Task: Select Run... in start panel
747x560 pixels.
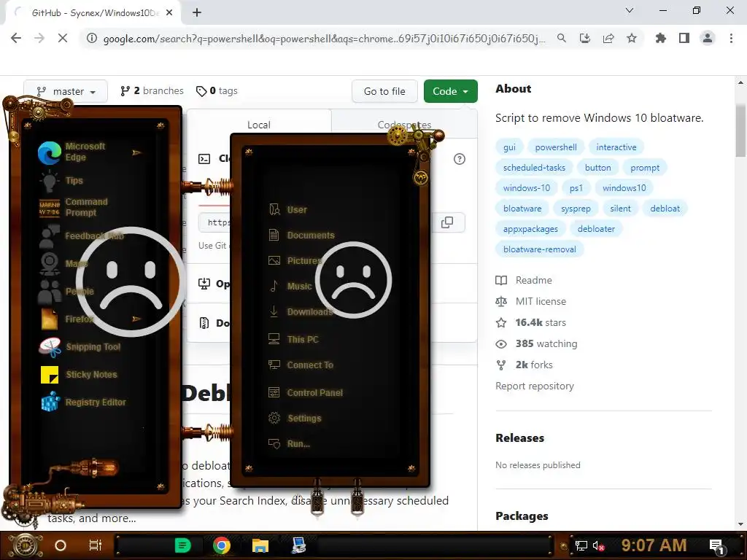Action: tap(289, 443)
